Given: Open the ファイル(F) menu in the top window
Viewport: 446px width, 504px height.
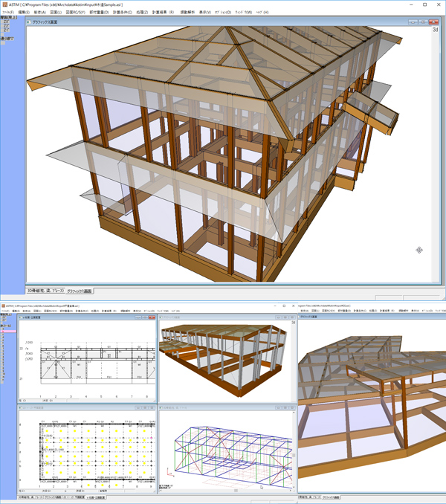Looking at the screenshot, I should point(8,13).
